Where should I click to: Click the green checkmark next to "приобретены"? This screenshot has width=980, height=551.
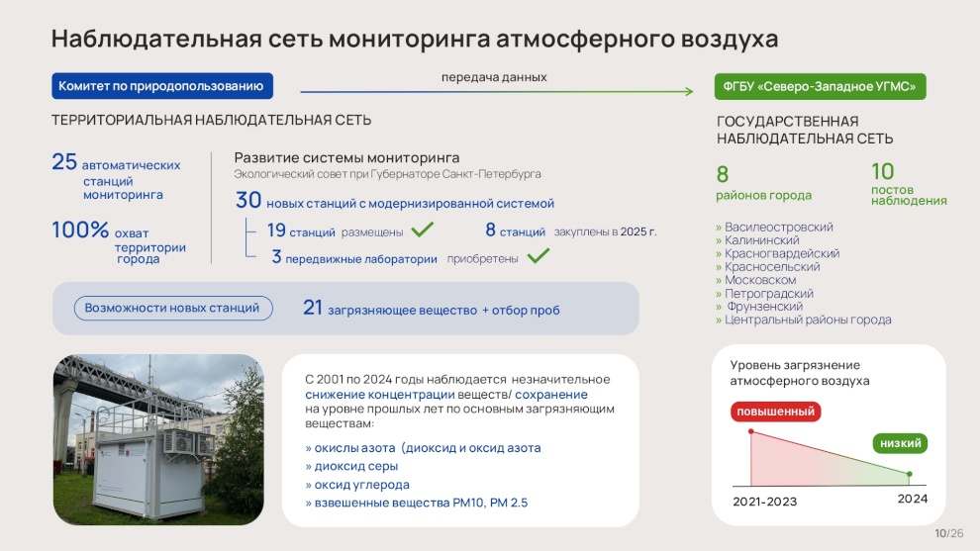pyautogui.click(x=539, y=257)
